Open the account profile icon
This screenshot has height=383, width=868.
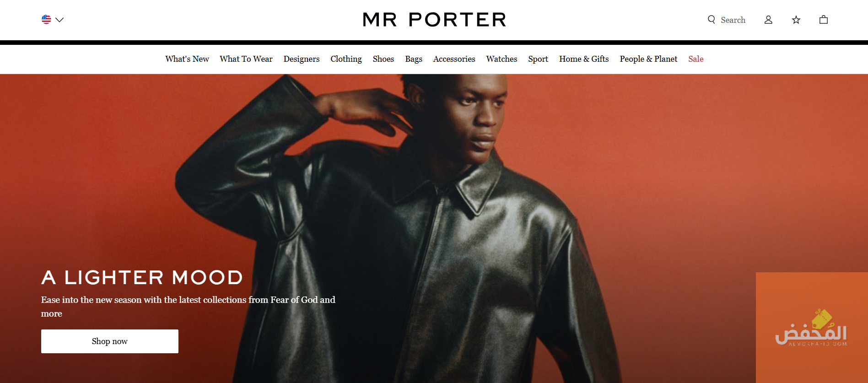pos(768,20)
